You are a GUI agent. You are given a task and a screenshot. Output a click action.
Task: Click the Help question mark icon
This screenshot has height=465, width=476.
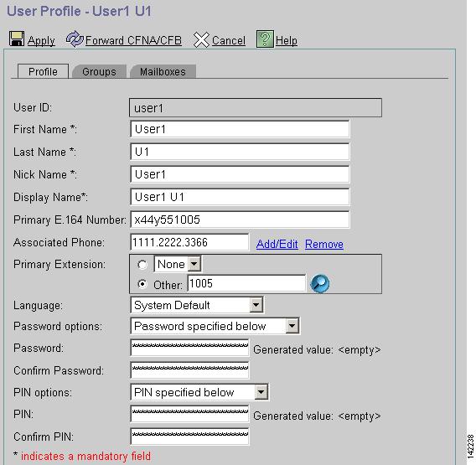pos(265,39)
